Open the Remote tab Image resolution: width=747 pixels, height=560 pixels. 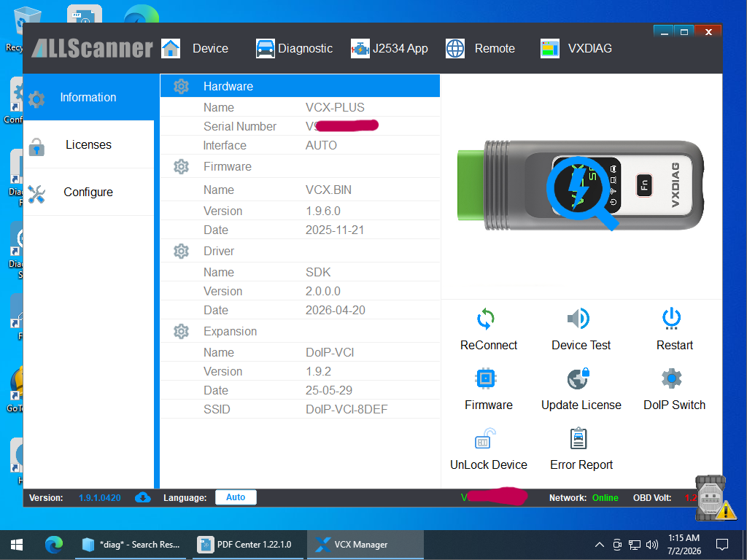coord(495,49)
